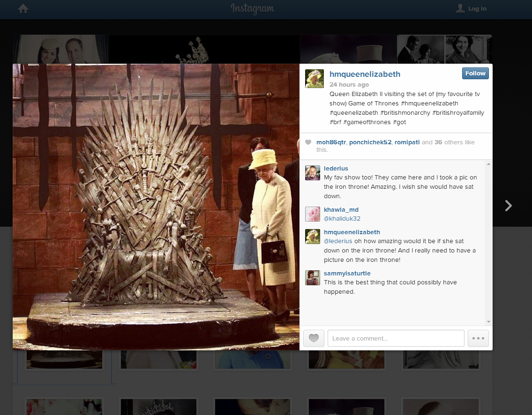
Task: Like the photo with heart button
Action: point(314,338)
